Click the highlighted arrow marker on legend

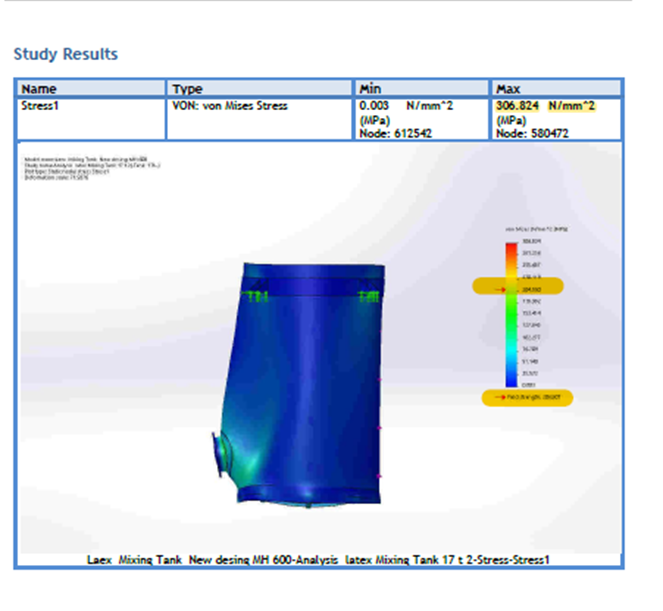(x=518, y=287)
